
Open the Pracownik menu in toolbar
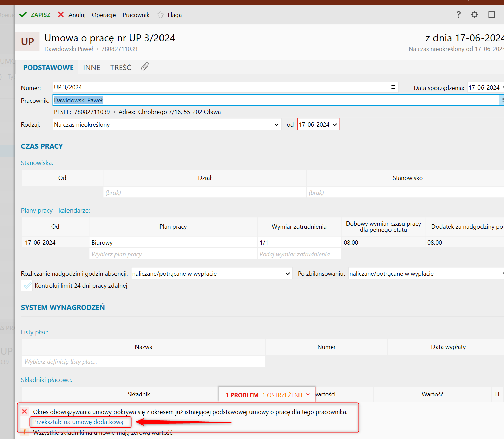[x=136, y=15]
